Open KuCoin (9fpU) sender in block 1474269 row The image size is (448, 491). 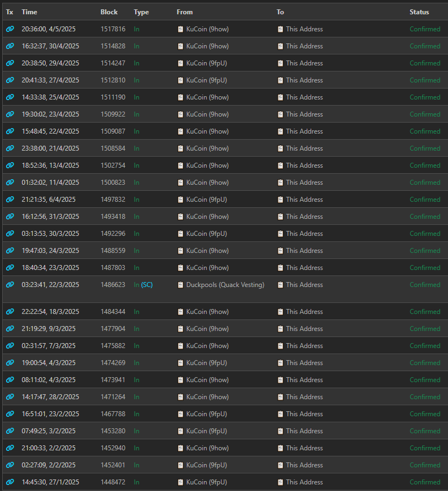pos(206,362)
